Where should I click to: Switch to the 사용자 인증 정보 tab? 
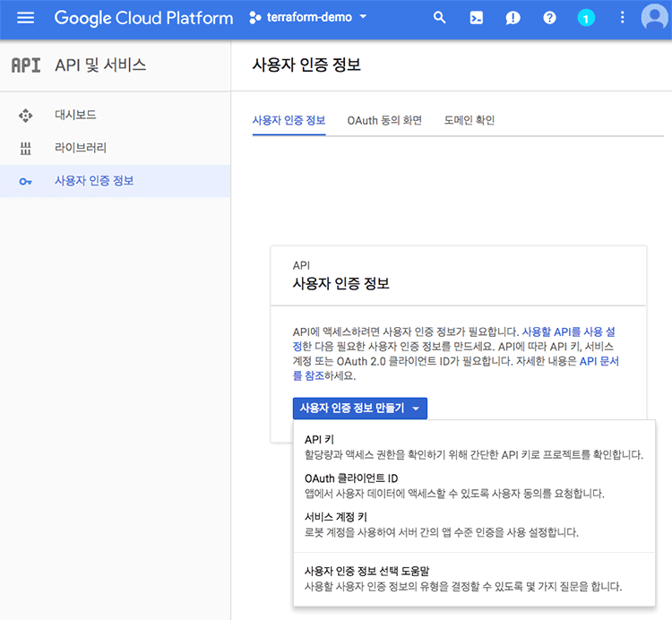[289, 120]
